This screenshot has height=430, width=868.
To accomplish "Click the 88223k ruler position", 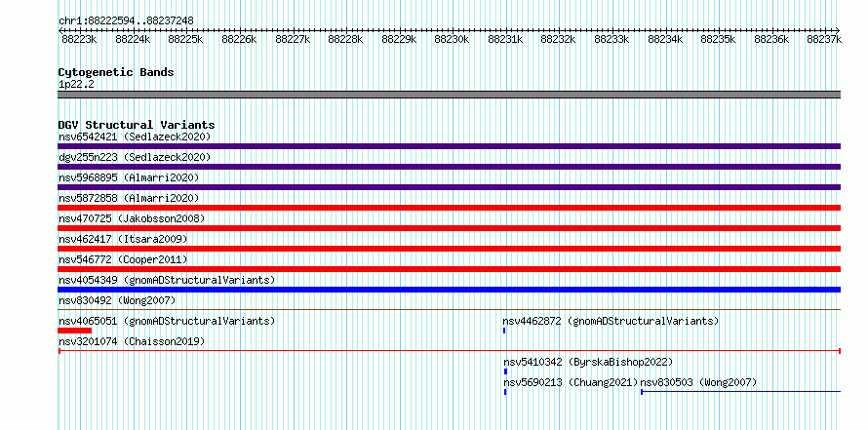I will (x=80, y=39).
